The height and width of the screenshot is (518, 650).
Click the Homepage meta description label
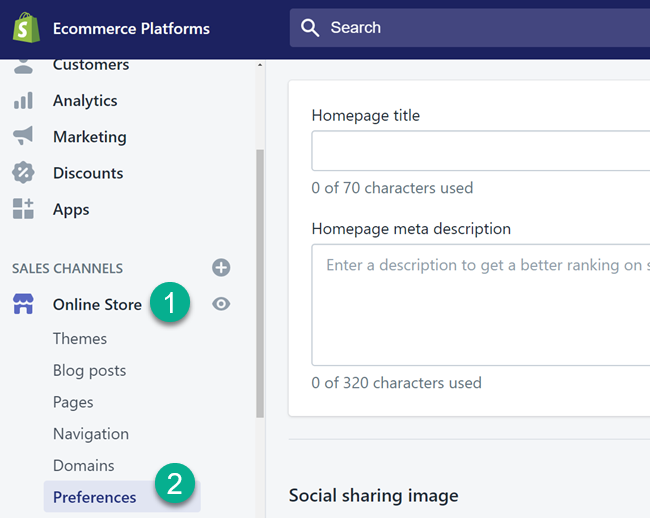tap(411, 229)
